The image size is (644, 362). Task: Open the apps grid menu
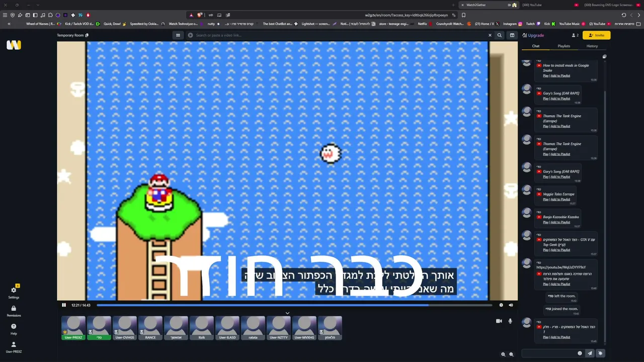(x=178, y=35)
